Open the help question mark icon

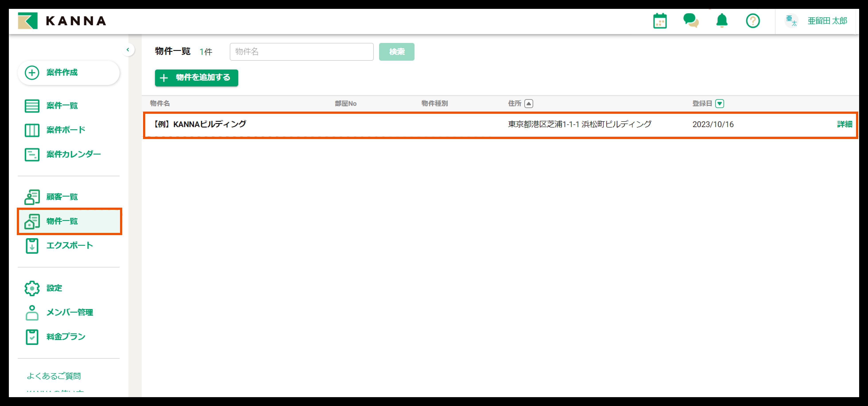752,21
